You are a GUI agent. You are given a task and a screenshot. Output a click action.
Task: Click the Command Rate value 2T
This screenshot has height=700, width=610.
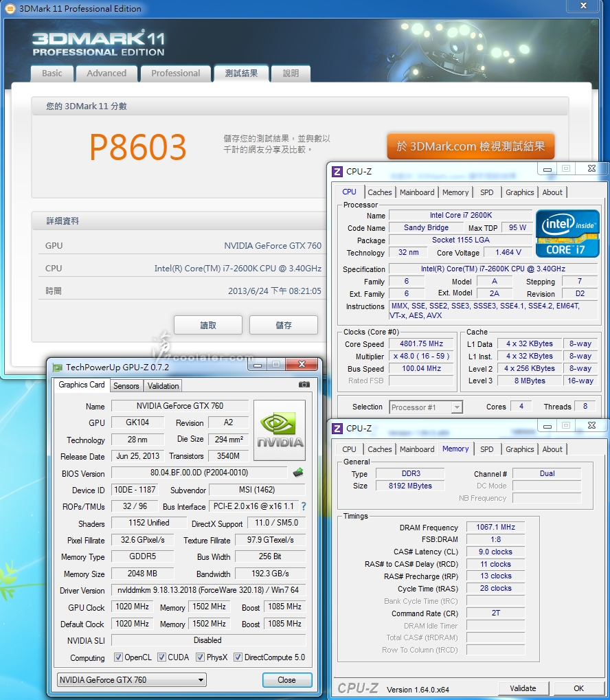(496, 613)
